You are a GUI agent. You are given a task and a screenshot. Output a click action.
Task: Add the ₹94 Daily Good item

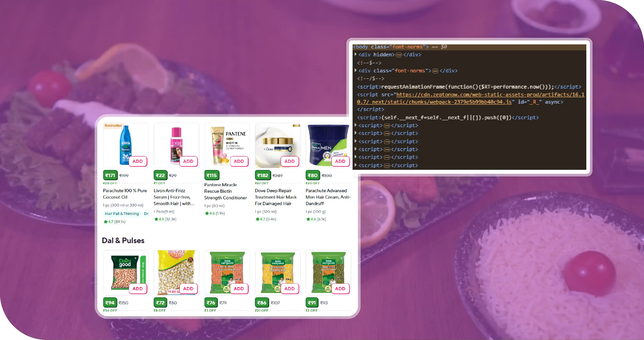click(138, 289)
